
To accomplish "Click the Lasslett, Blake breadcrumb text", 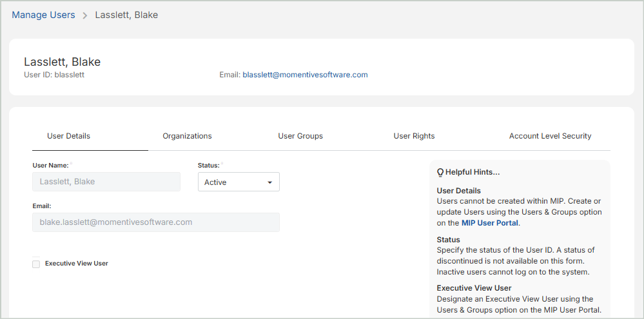I will tap(126, 15).
